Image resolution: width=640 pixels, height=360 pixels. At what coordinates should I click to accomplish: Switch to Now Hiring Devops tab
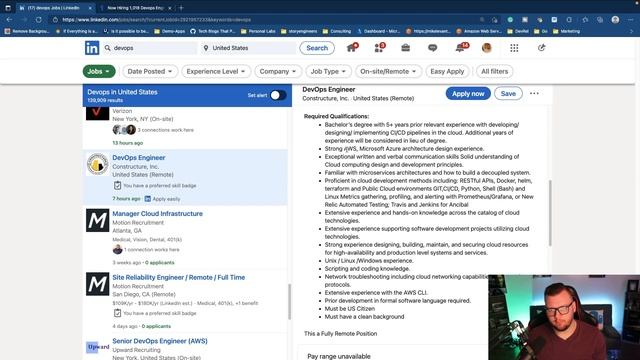136,8
